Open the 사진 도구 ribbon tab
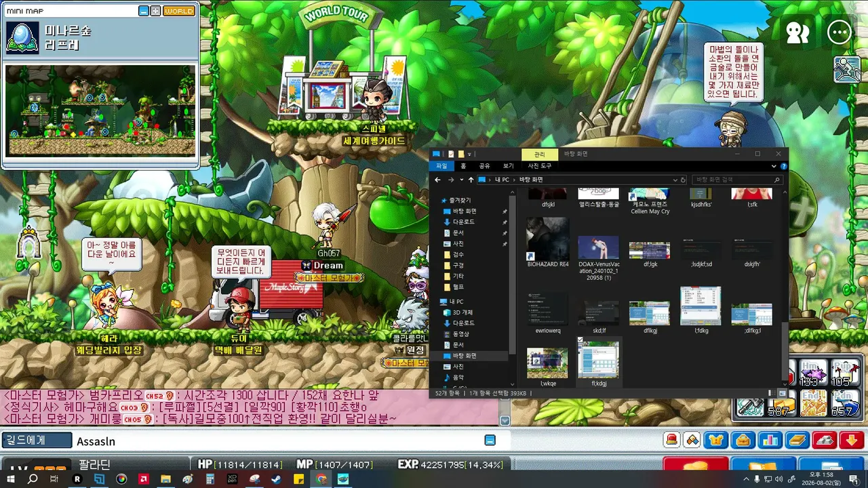 point(540,166)
